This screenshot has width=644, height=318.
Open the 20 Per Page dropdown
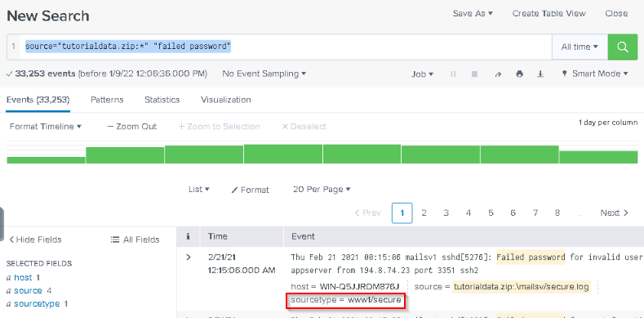322,190
